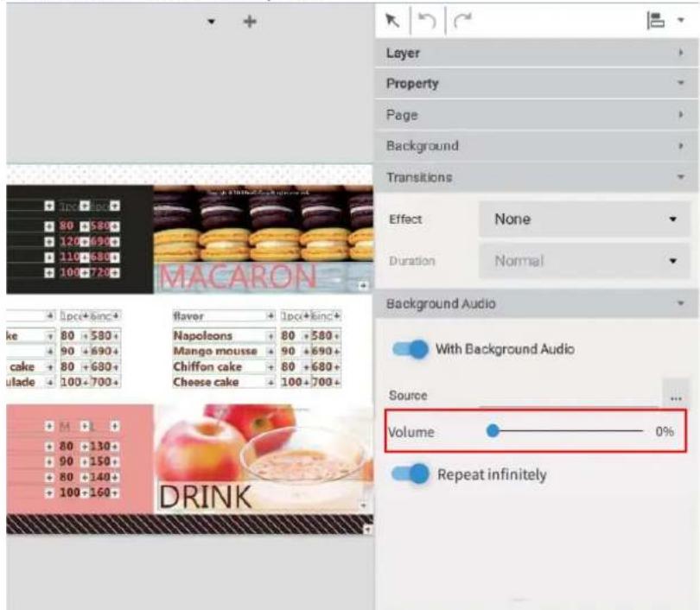
Task: Select the Chiffon cake cell
Action: (224, 367)
